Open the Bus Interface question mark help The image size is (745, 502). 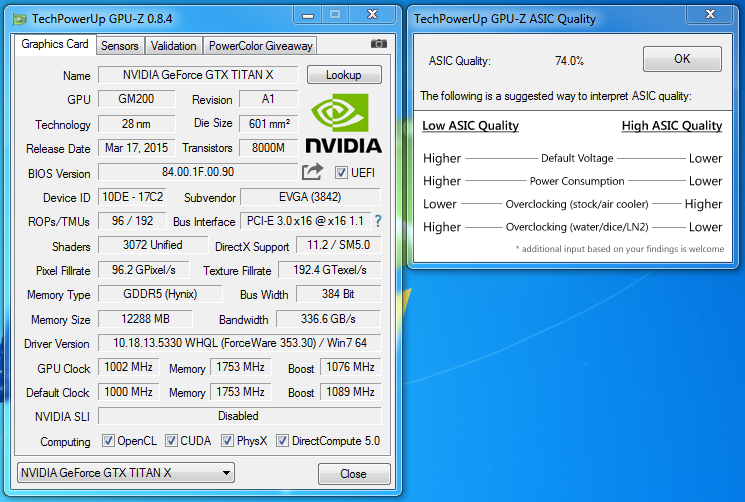coord(378,221)
